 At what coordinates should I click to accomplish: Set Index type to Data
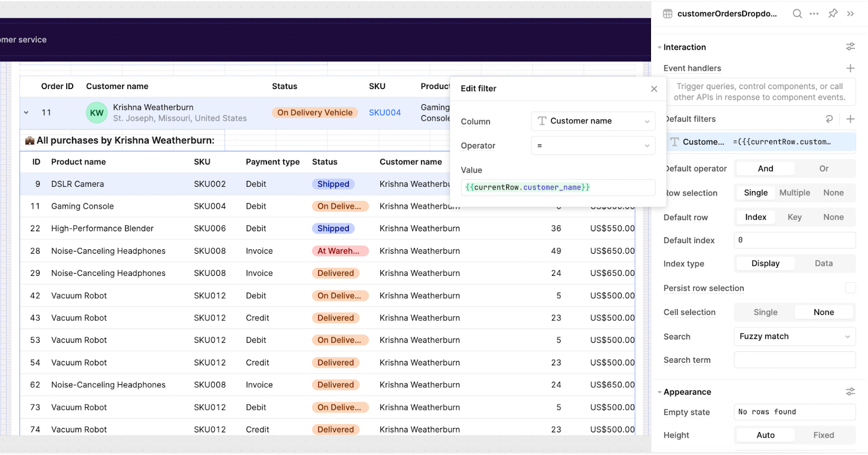pos(824,263)
